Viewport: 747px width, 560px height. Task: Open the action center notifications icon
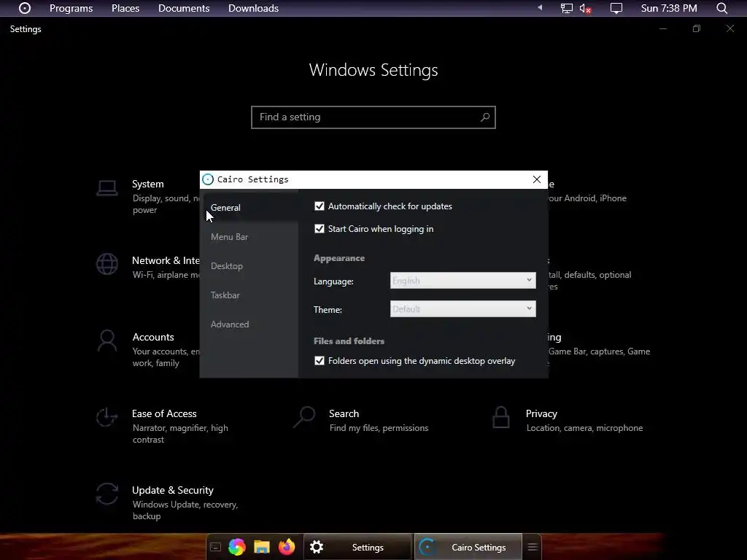pos(616,8)
